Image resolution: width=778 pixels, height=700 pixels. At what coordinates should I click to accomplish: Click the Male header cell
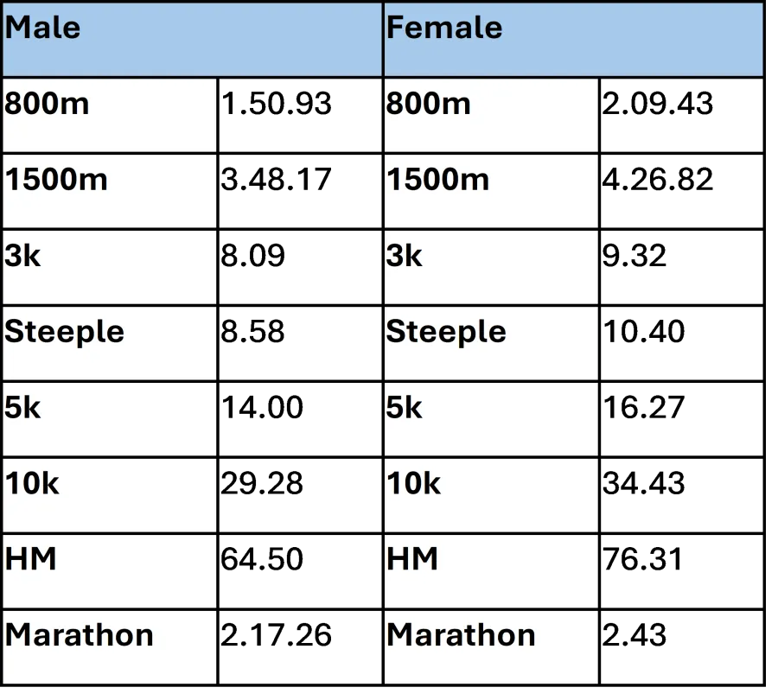(x=192, y=39)
